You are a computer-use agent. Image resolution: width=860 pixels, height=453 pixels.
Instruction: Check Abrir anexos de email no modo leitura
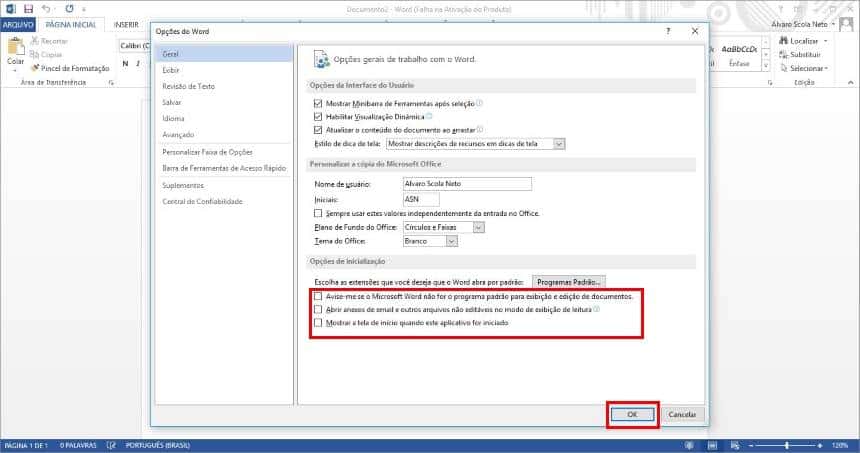tap(318, 309)
